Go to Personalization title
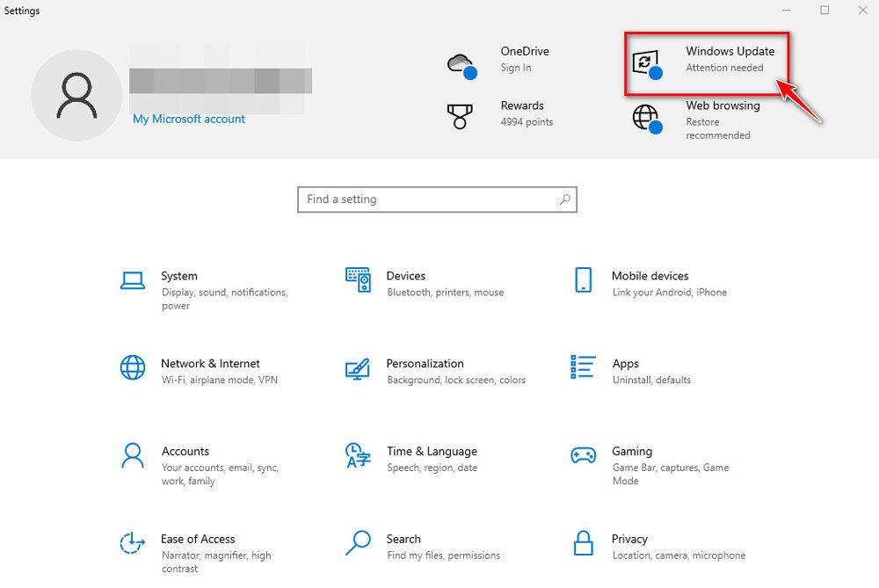879x588 pixels. point(425,363)
